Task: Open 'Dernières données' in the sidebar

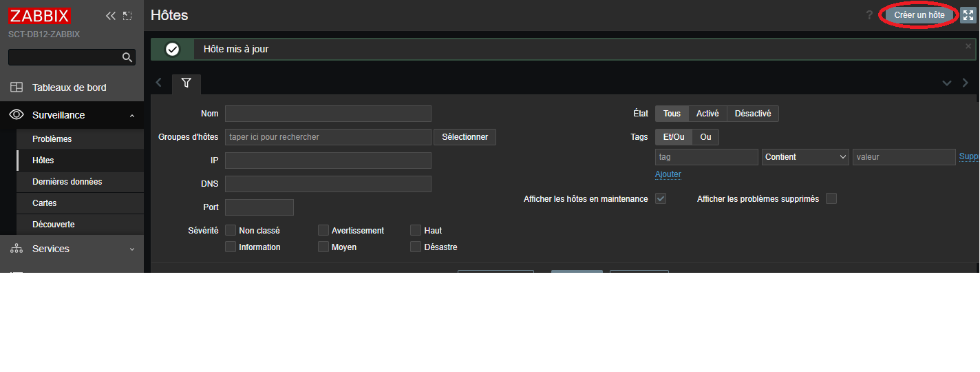Action: coord(67,182)
